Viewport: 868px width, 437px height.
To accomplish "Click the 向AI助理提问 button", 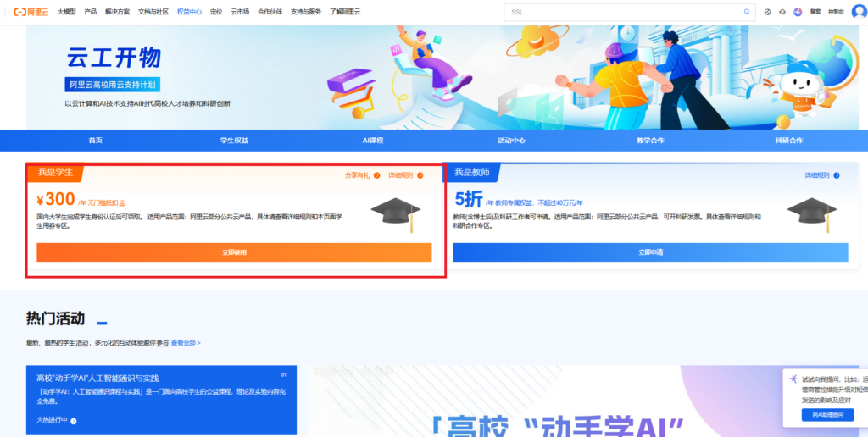I will 827,415.
